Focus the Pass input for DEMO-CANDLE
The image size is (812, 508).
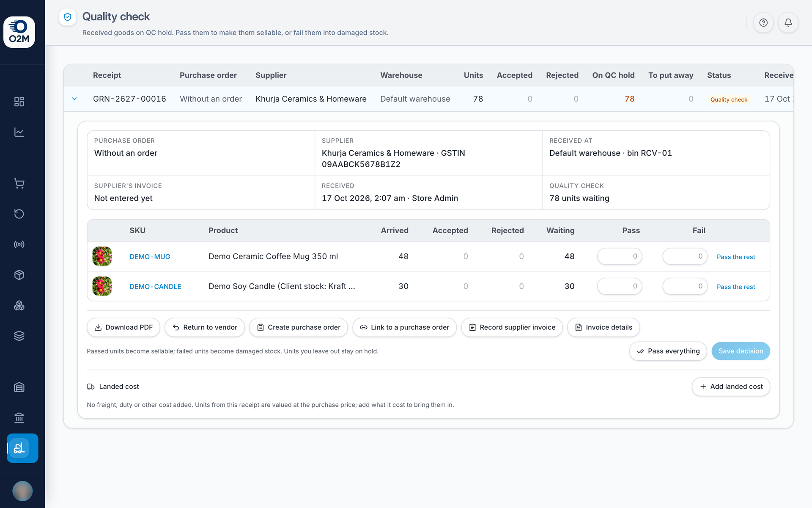click(620, 286)
